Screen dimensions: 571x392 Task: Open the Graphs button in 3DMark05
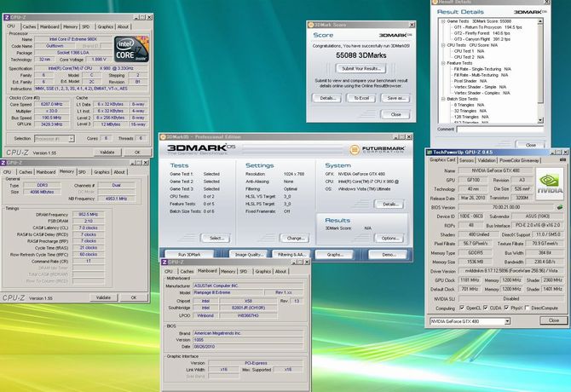(x=335, y=255)
